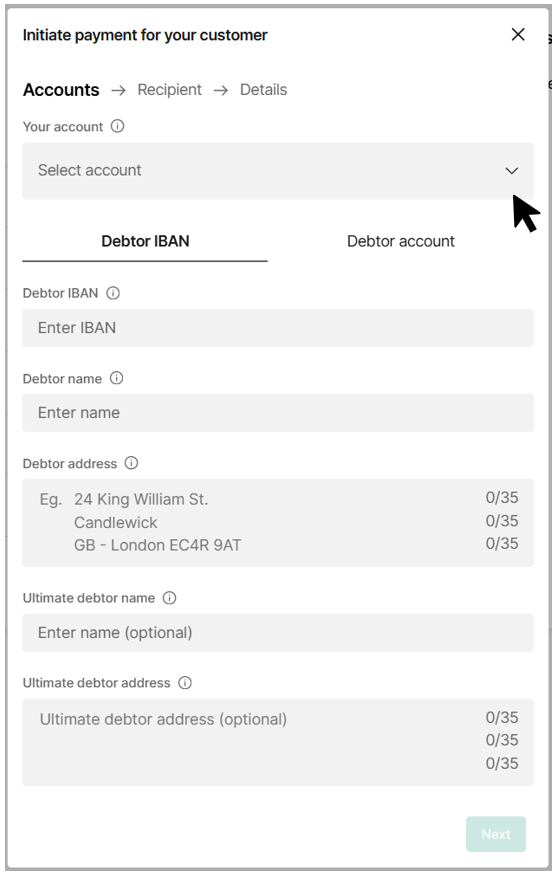Screen dimensions: 559x873
Task: Click into the Enter name field
Action: [x=278, y=413]
